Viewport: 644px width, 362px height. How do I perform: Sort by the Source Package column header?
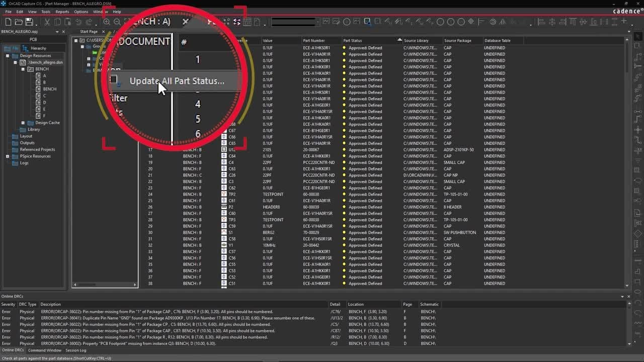462,40
